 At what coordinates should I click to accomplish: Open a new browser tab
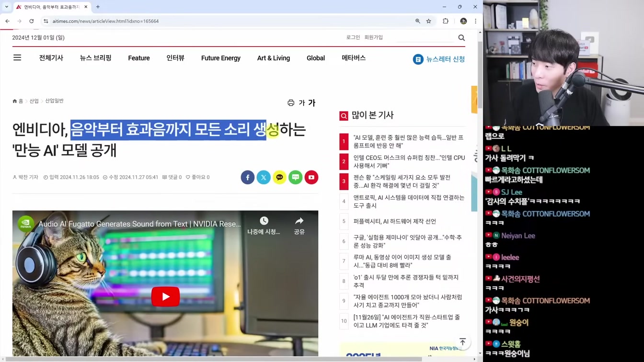click(98, 7)
